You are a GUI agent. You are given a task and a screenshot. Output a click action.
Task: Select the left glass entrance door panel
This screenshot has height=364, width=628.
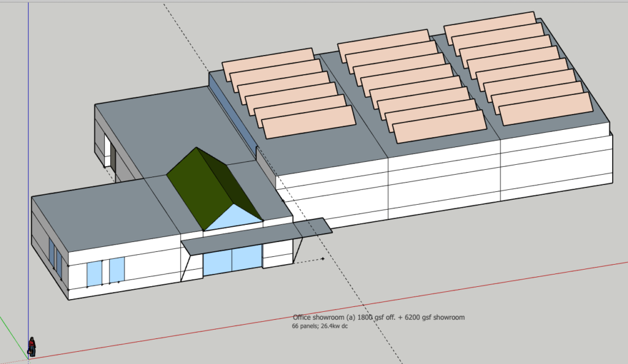(218, 262)
